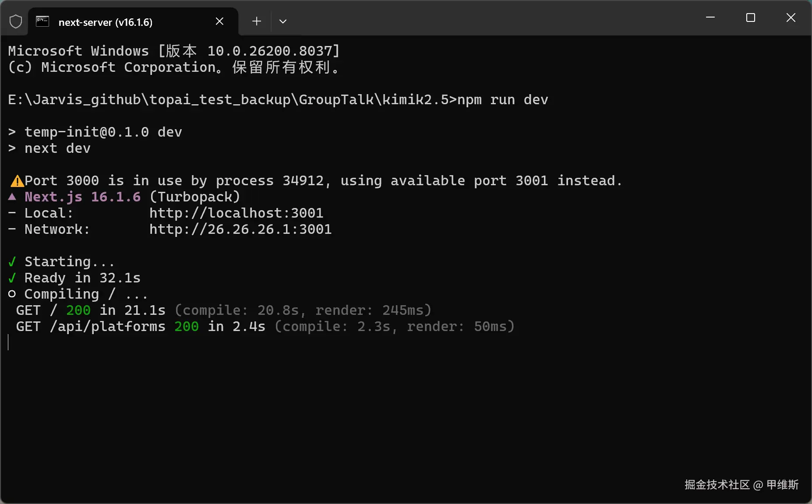812x504 pixels.
Task: Click the administrator shield icon
Action: (x=16, y=21)
